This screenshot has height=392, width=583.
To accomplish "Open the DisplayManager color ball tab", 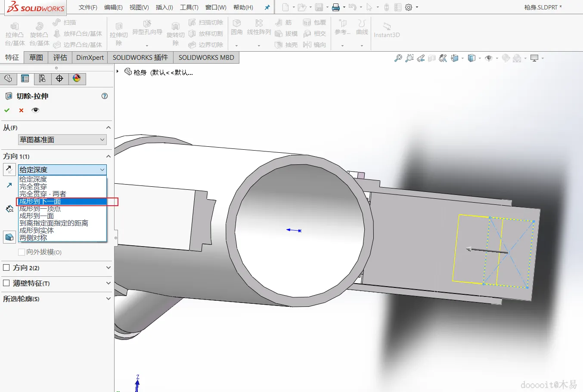I will 77,78.
